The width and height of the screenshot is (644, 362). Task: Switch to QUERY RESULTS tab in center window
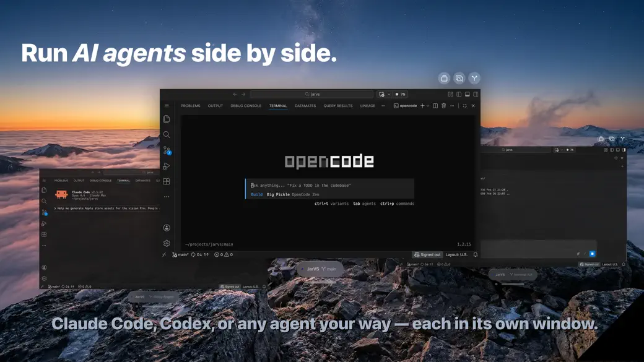(338, 106)
